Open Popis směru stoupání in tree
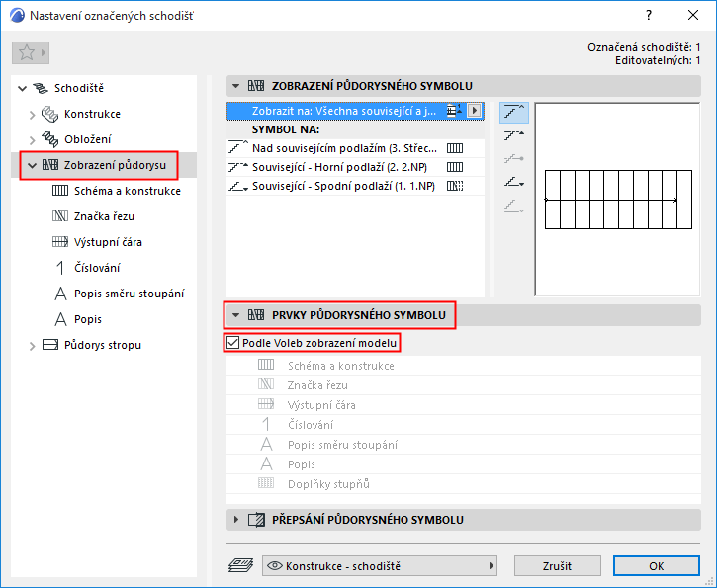The height and width of the screenshot is (588, 717). (129, 294)
